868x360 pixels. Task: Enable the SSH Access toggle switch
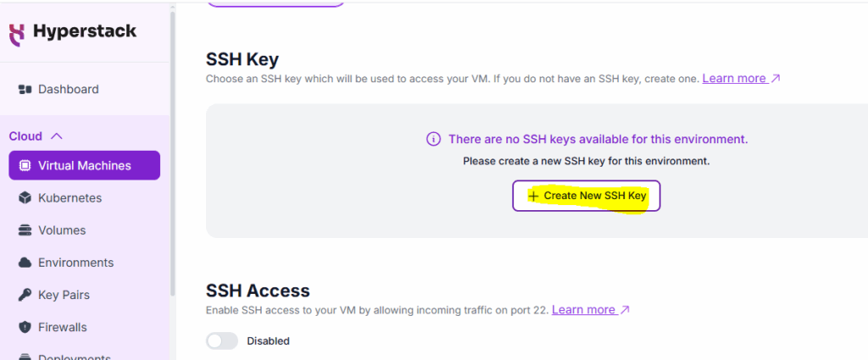222,341
